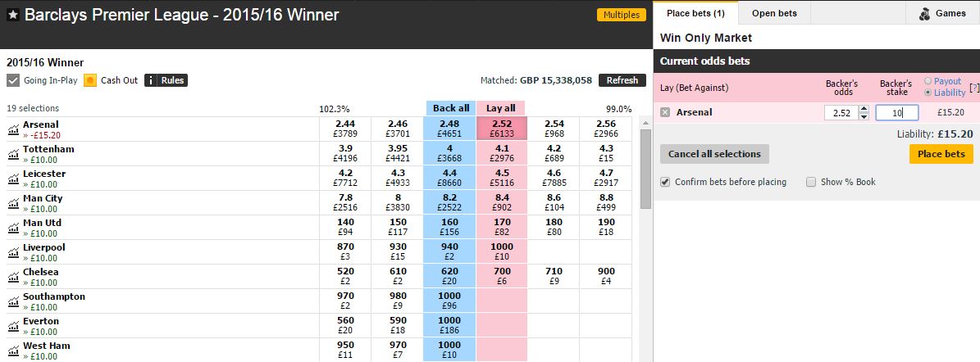Open the Liverpool price chart icon
Screen dimensions: 980x362
(13, 253)
